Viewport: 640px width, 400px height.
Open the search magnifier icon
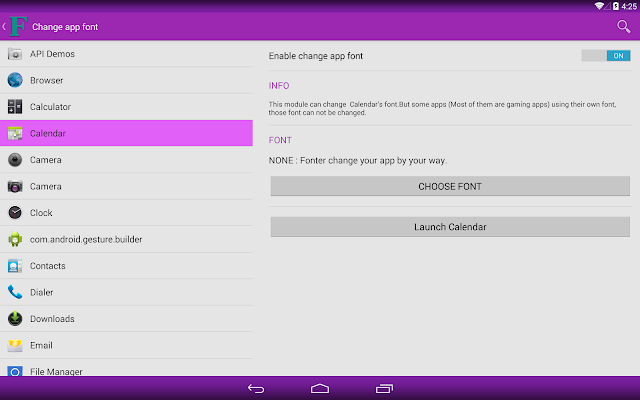(623, 27)
